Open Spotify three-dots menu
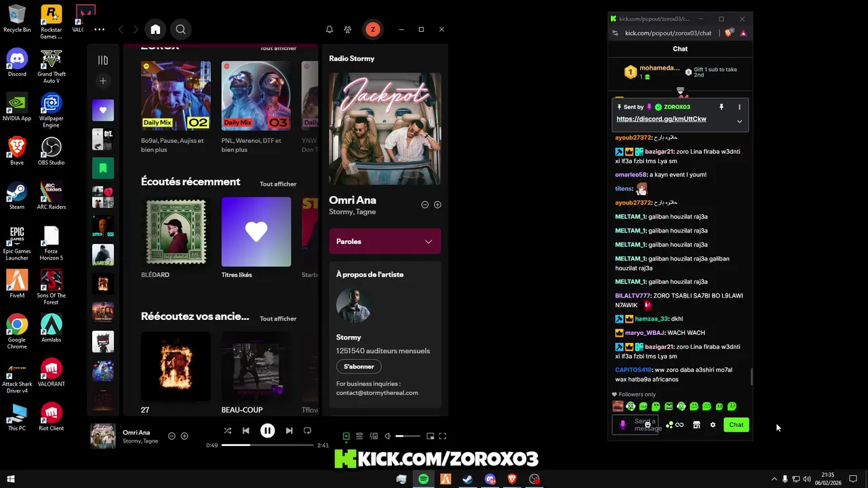This screenshot has height=488, width=868. [x=100, y=29]
